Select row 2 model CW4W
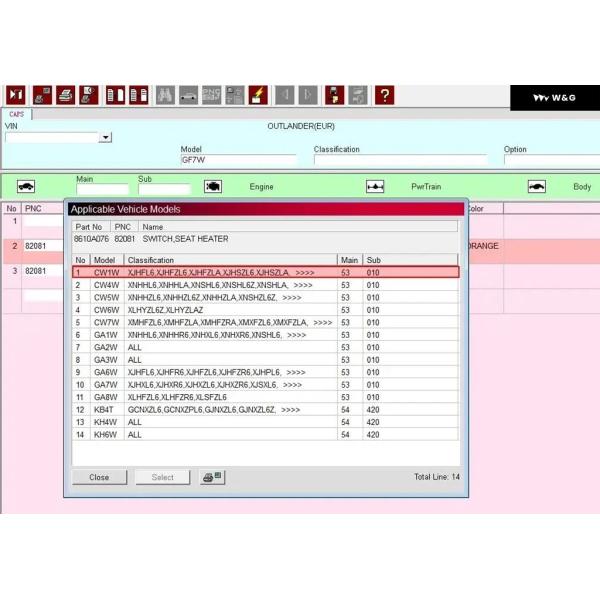 click(x=265, y=285)
